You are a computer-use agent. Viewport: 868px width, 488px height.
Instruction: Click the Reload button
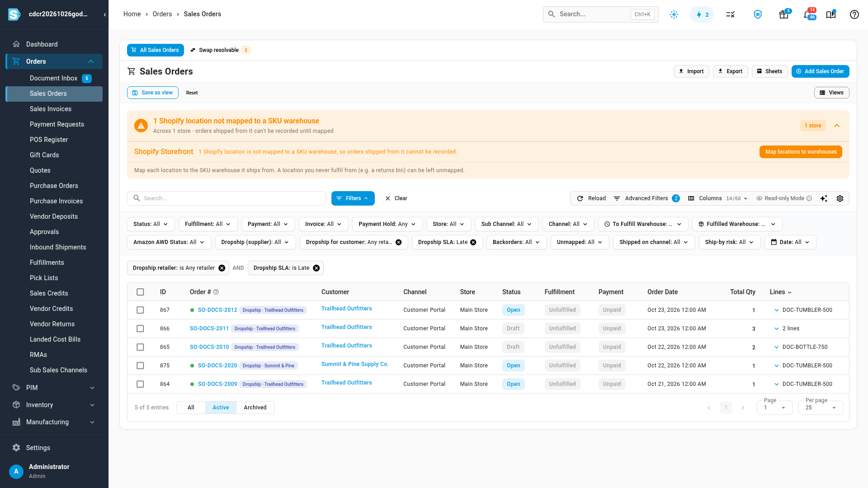pos(591,198)
